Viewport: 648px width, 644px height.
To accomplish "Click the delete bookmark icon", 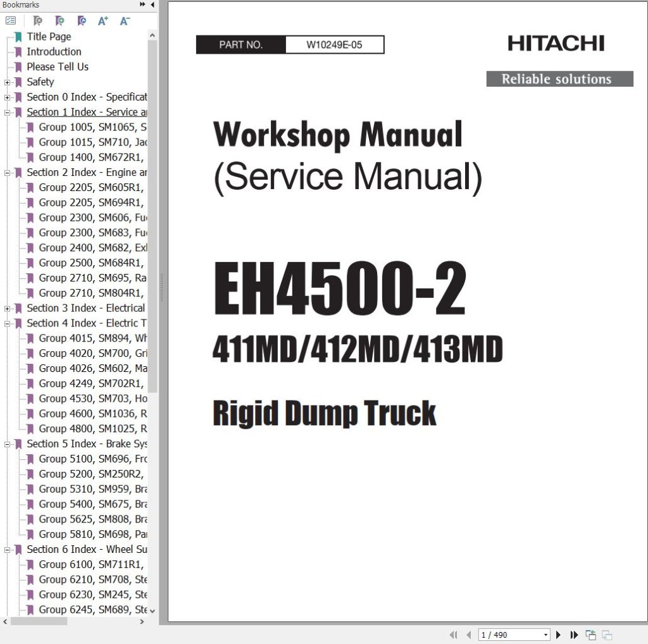I will coord(38,20).
